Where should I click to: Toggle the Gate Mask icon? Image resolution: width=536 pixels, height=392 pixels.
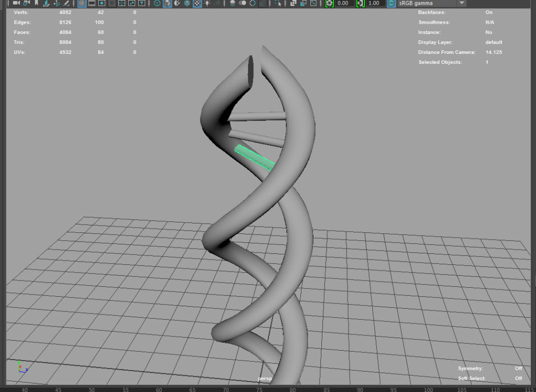[111, 3]
